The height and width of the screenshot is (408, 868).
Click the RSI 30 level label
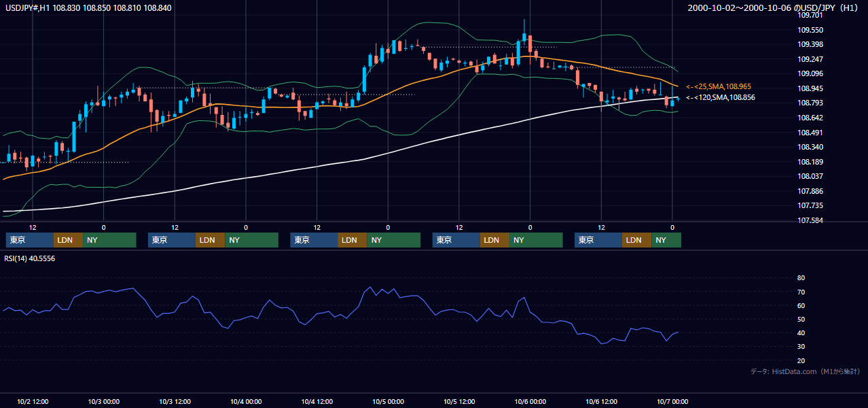801,347
